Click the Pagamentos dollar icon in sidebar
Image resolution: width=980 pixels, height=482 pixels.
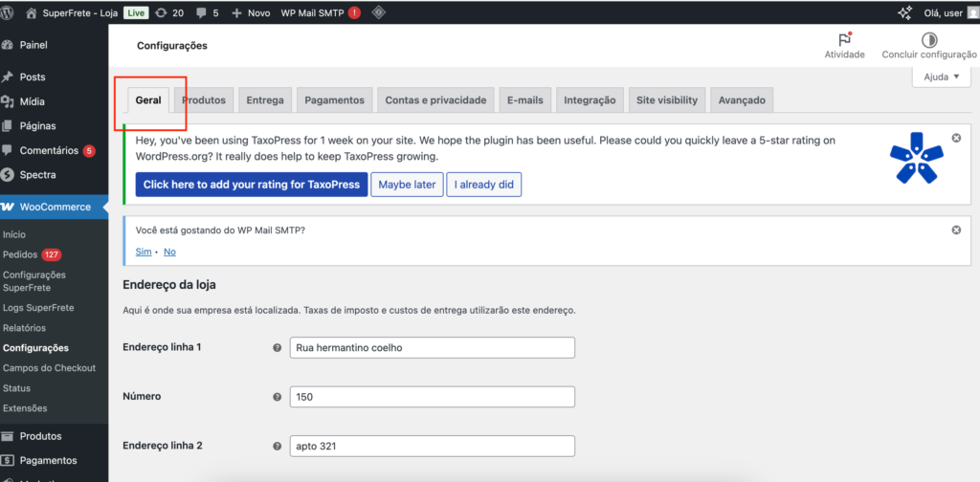point(8,461)
